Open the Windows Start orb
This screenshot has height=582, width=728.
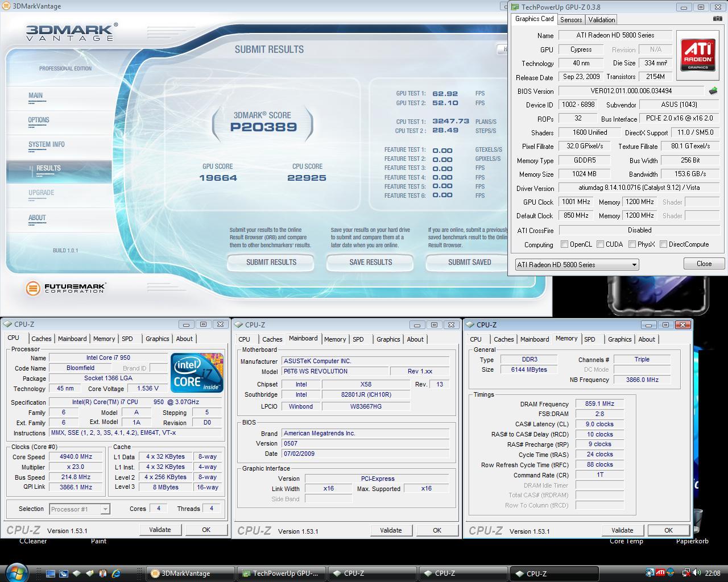pyautogui.click(x=16, y=572)
